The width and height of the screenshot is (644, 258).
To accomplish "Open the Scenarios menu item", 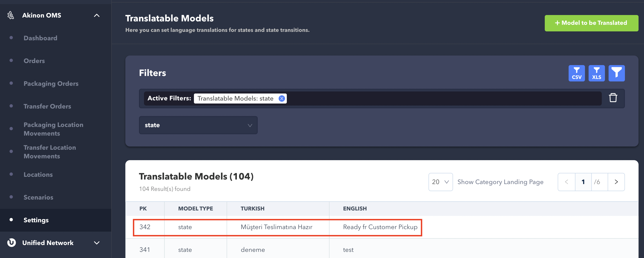I will tap(38, 197).
